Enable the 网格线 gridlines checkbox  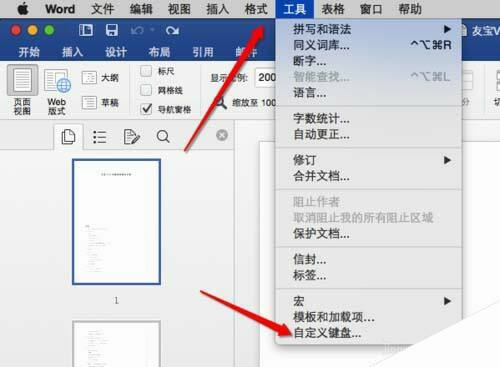146,90
